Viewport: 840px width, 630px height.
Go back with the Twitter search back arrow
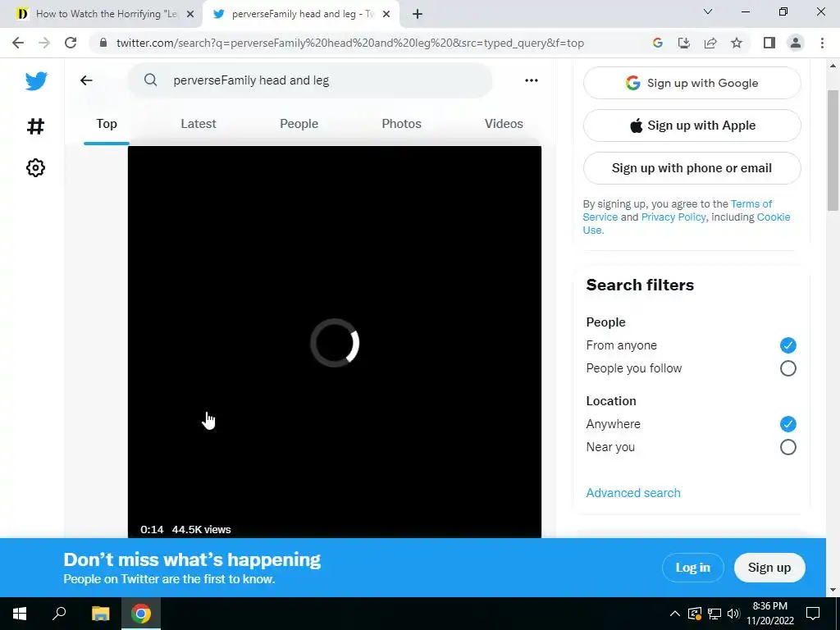coord(86,80)
